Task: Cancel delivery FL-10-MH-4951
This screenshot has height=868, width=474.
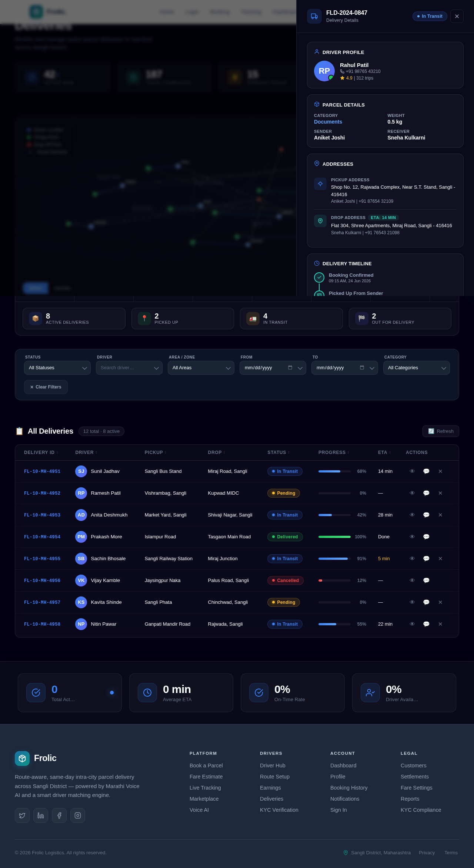Action: point(440,471)
